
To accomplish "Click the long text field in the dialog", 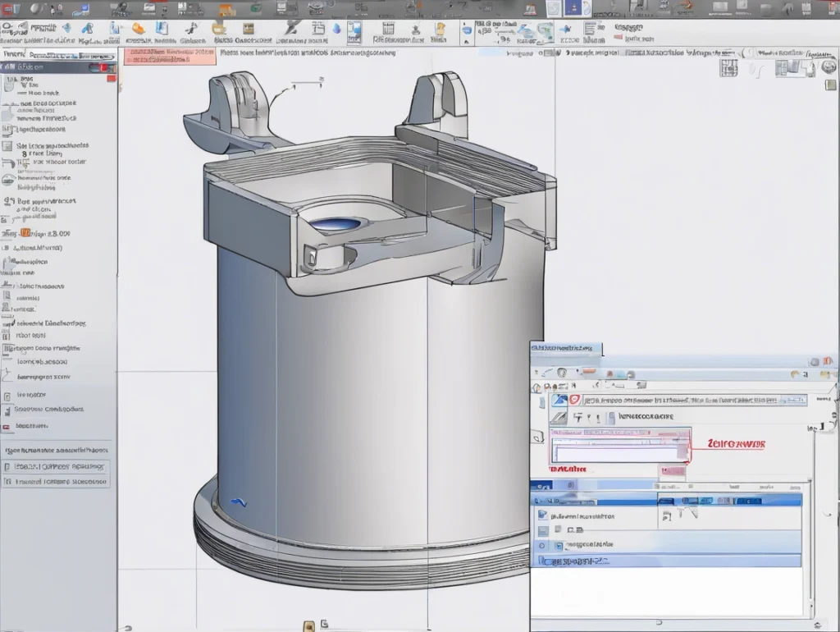I will (x=695, y=400).
